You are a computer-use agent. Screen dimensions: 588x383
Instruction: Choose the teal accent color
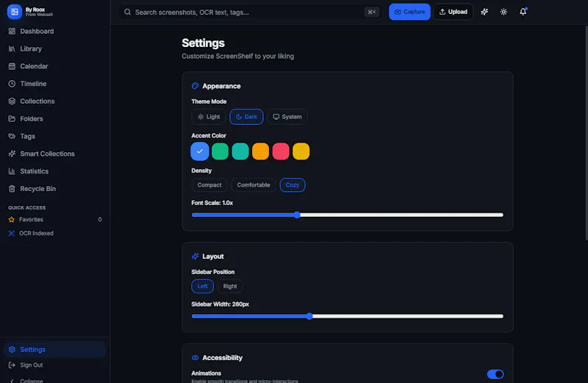[x=240, y=151]
